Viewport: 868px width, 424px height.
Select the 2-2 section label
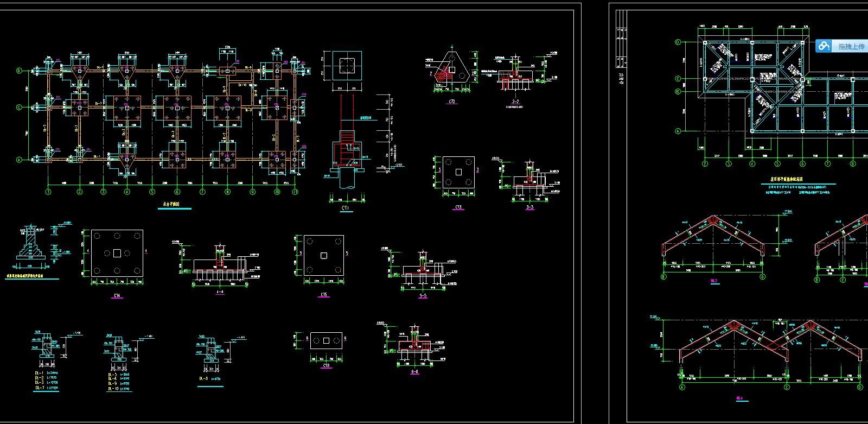(x=515, y=102)
